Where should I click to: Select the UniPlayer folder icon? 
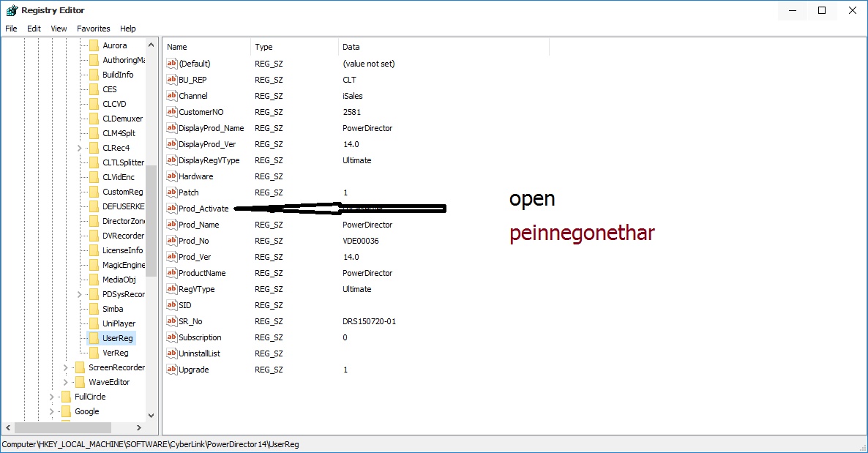[x=94, y=323]
